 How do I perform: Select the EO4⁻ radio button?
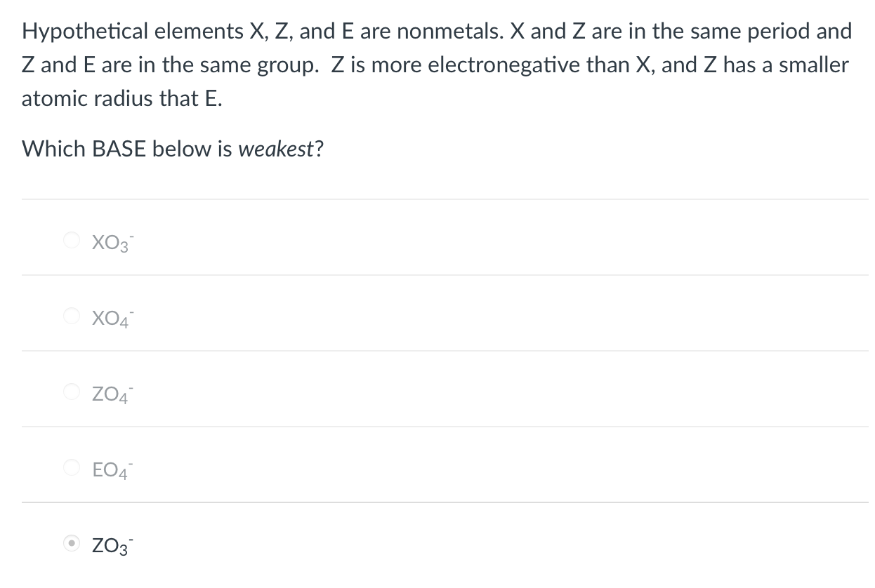point(72,468)
